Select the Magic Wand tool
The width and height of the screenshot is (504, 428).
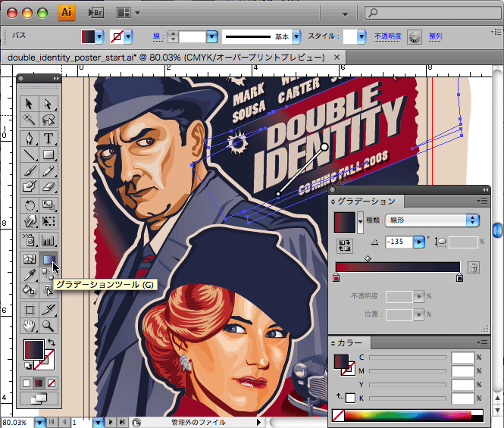click(x=30, y=120)
